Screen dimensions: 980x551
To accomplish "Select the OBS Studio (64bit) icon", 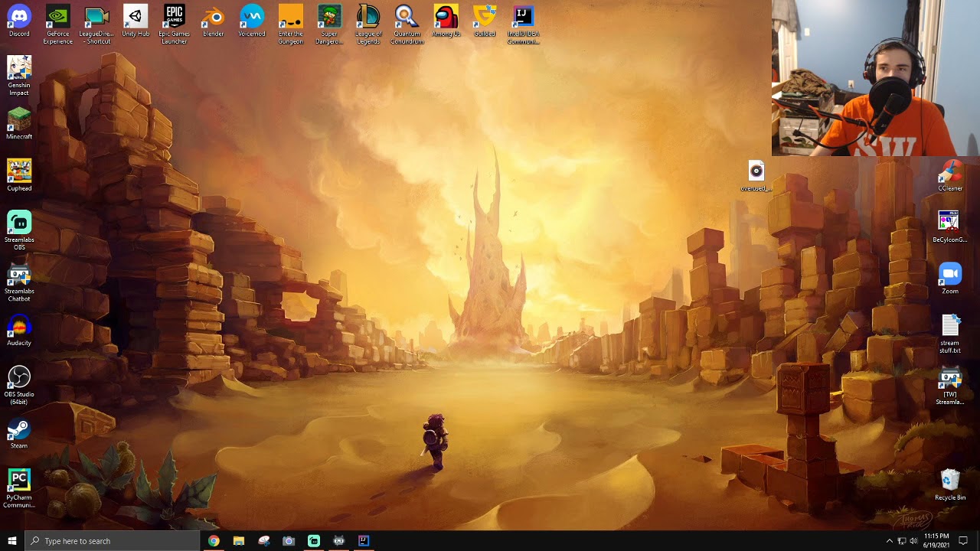I will pos(19,385).
